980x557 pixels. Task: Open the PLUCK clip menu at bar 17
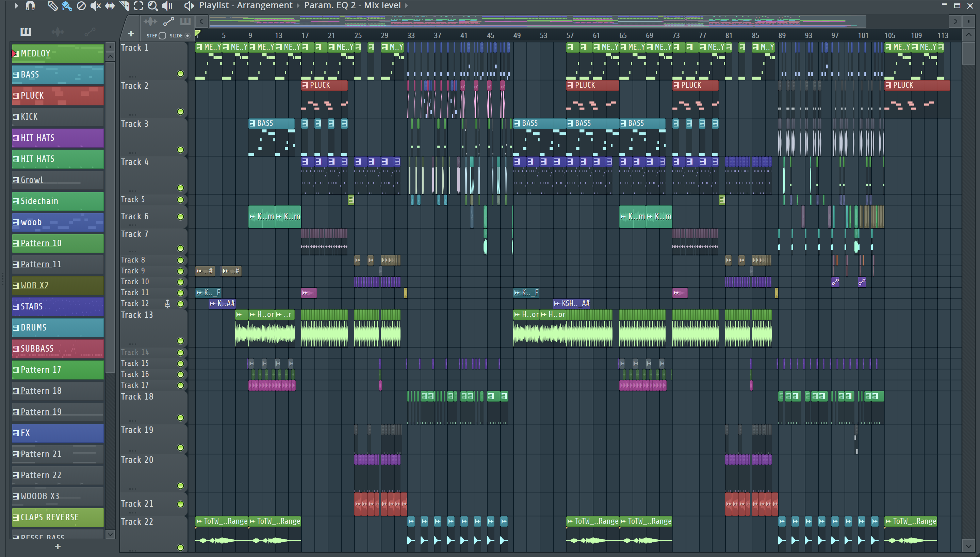click(305, 85)
